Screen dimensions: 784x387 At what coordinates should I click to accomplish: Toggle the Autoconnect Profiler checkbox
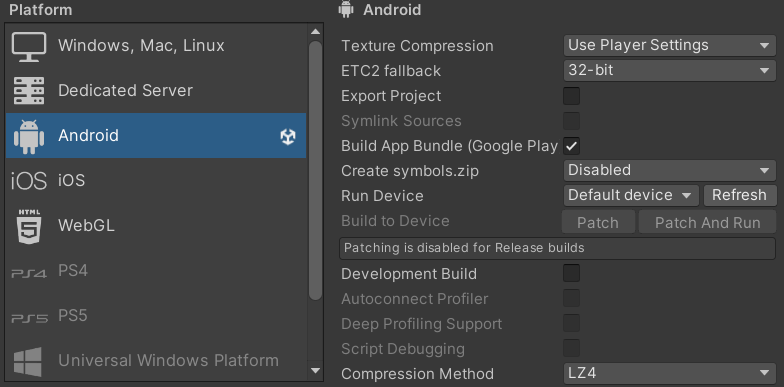pyautogui.click(x=572, y=298)
